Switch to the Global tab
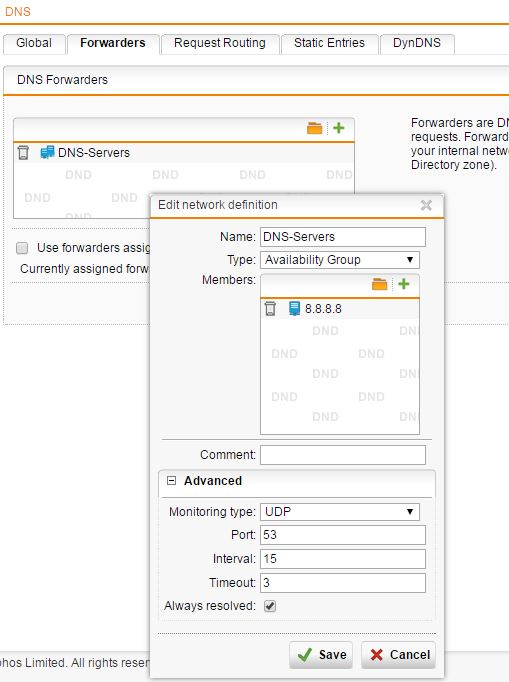 pos(34,43)
